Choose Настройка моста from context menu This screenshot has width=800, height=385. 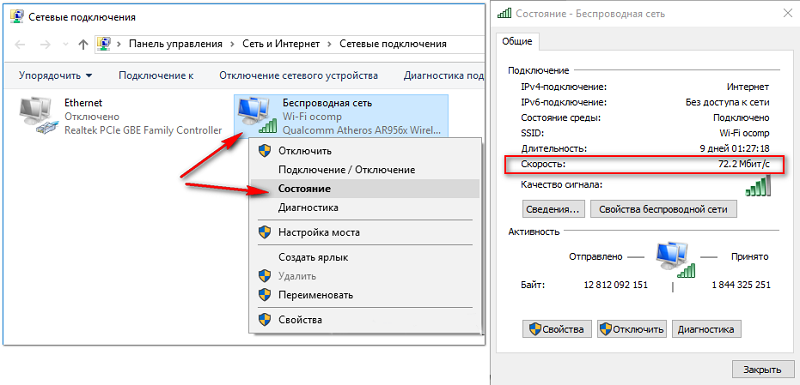coord(365,233)
